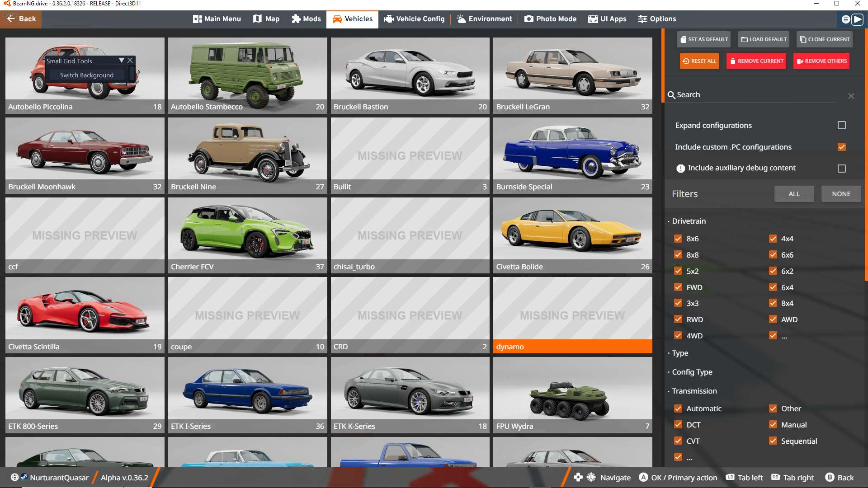Click the Navigate d-pad icon
868x488 pixels.
pyautogui.click(x=578, y=478)
